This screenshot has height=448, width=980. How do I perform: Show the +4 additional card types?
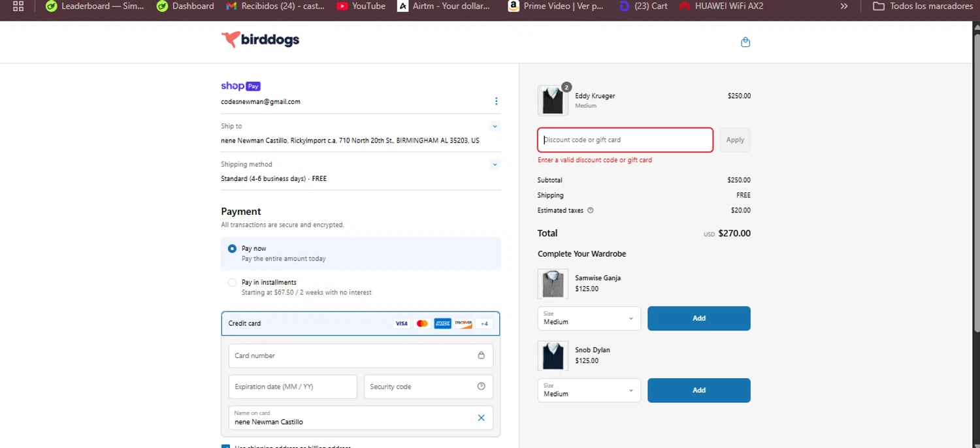[484, 323]
